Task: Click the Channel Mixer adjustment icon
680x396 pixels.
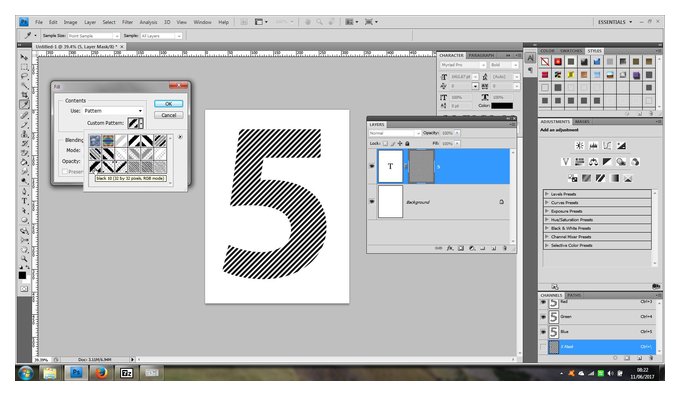Action: coord(635,162)
